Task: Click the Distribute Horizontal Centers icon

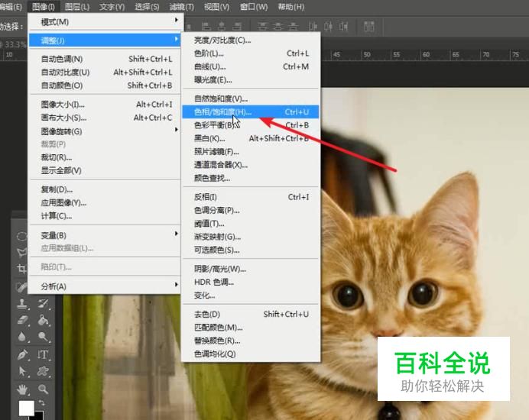Action: click(328, 26)
